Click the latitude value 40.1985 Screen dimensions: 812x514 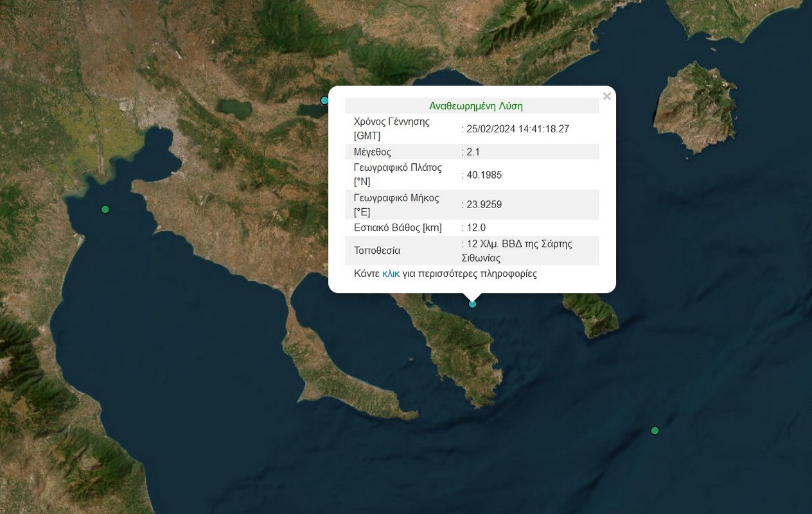pos(484,175)
